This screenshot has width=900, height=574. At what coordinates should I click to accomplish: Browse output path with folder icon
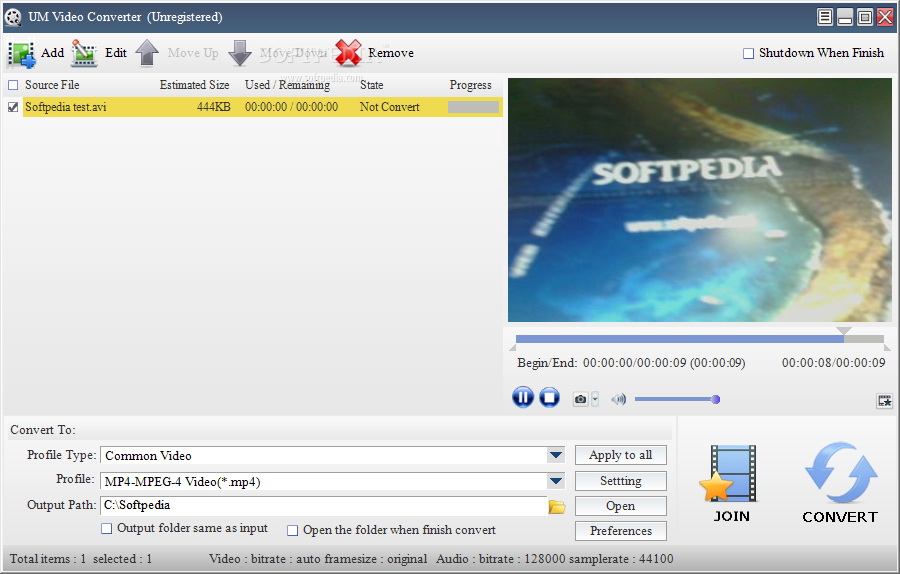tap(557, 506)
